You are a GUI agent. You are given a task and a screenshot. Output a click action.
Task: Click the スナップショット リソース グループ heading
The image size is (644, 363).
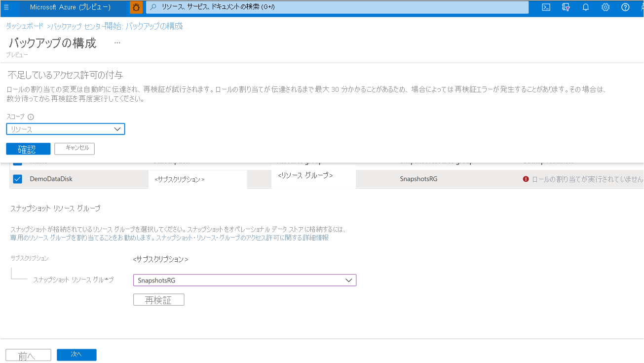click(x=55, y=208)
